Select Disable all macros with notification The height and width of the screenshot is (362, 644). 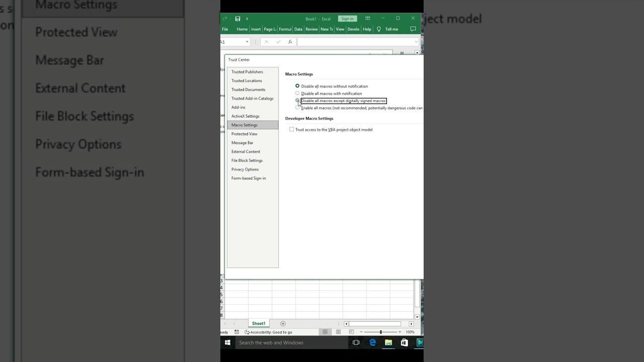pyautogui.click(x=297, y=94)
